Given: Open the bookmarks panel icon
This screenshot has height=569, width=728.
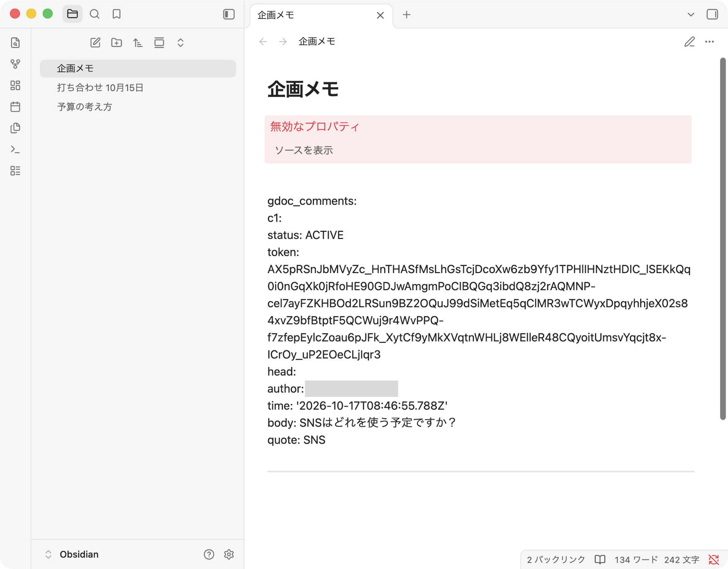Looking at the screenshot, I should (116, 14).
